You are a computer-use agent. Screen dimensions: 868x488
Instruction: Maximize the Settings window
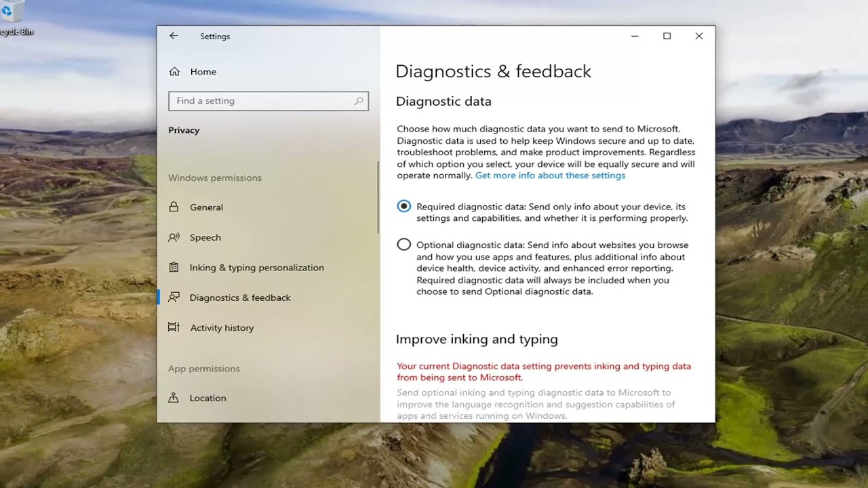click(667, 36)
